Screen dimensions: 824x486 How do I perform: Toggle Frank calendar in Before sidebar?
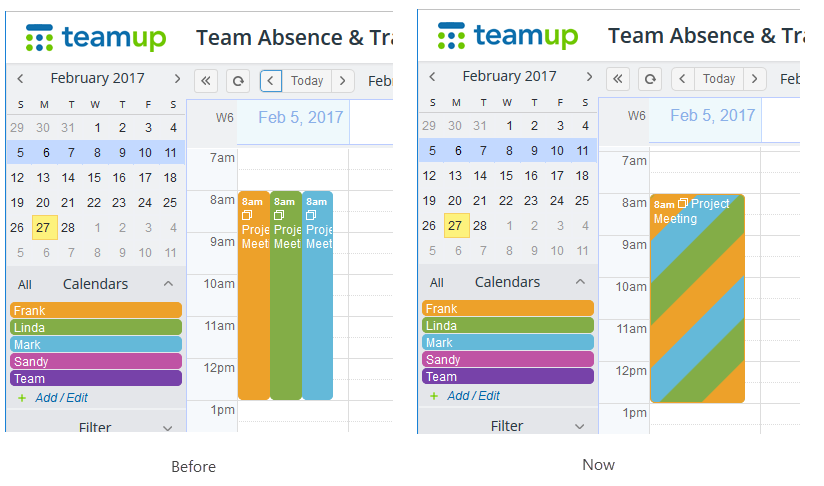point(96,310)
